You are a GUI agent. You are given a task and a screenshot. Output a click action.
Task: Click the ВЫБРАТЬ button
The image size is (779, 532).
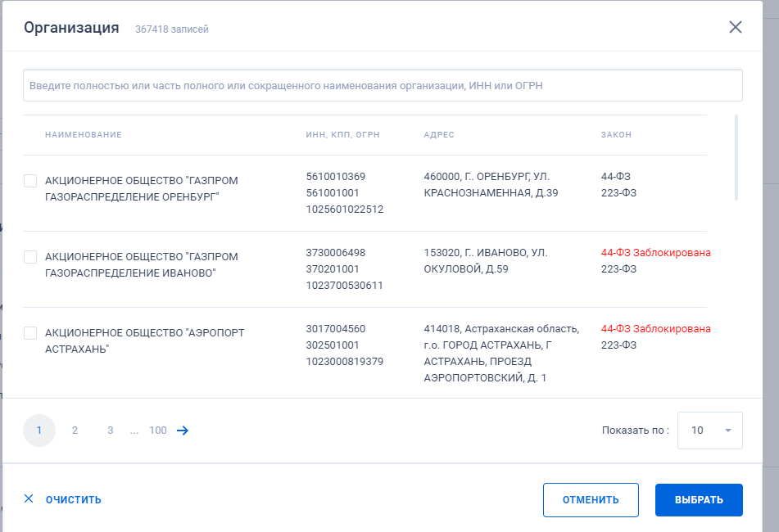699,500
